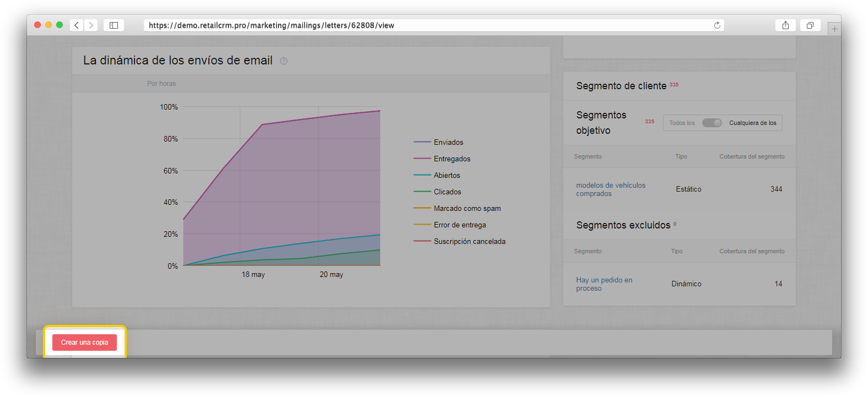Viewport: 868px width, 397px height.
Task: Reload the page with the refresh icon
Action: [x=717, y=25]
